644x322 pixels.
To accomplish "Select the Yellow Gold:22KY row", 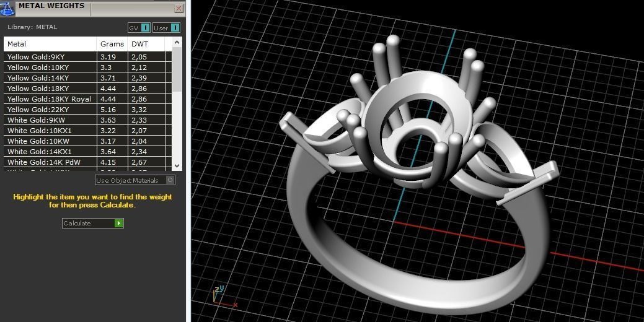I will (x=87, y=110).
